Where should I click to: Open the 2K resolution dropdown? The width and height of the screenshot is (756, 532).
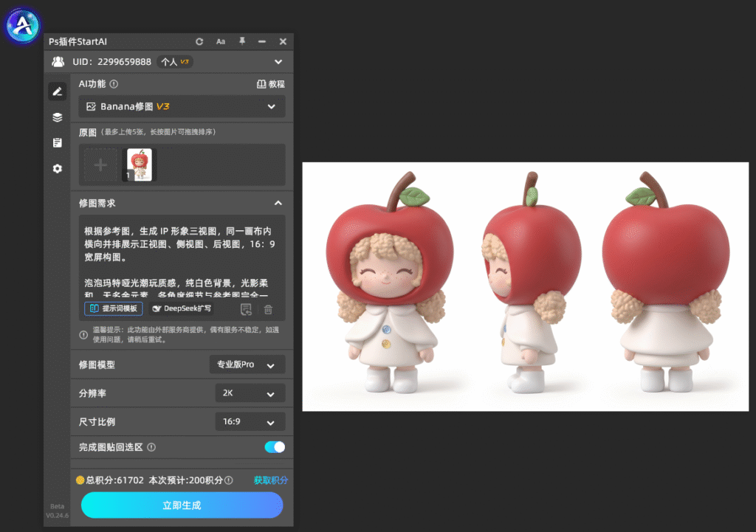(250, 393)
